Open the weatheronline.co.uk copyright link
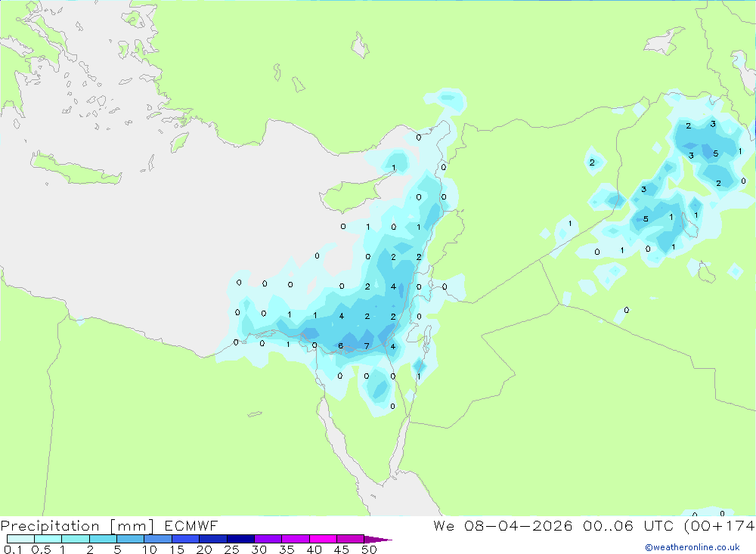 [692, 547]
